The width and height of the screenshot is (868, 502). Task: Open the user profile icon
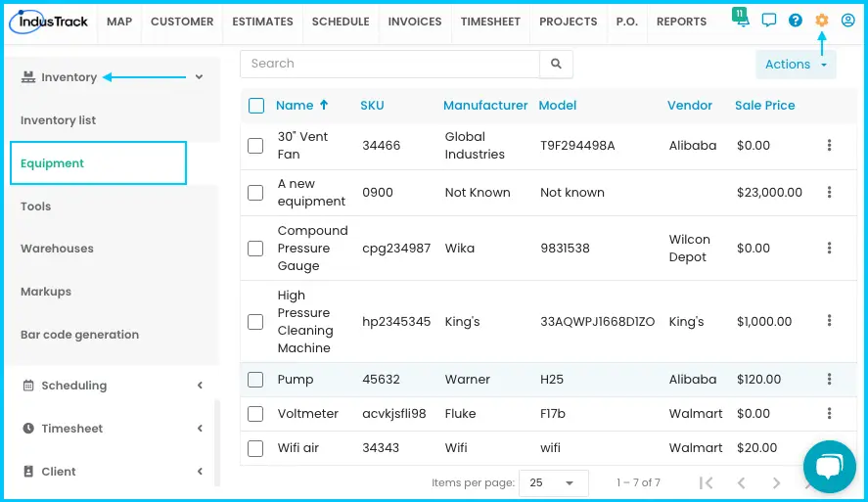pyautogui.click(x=847, y=21)
